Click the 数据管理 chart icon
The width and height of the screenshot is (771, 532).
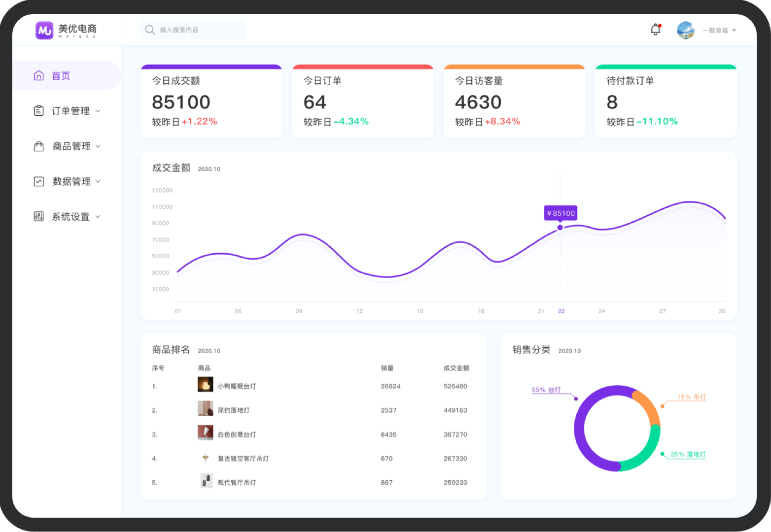[39, 181]
